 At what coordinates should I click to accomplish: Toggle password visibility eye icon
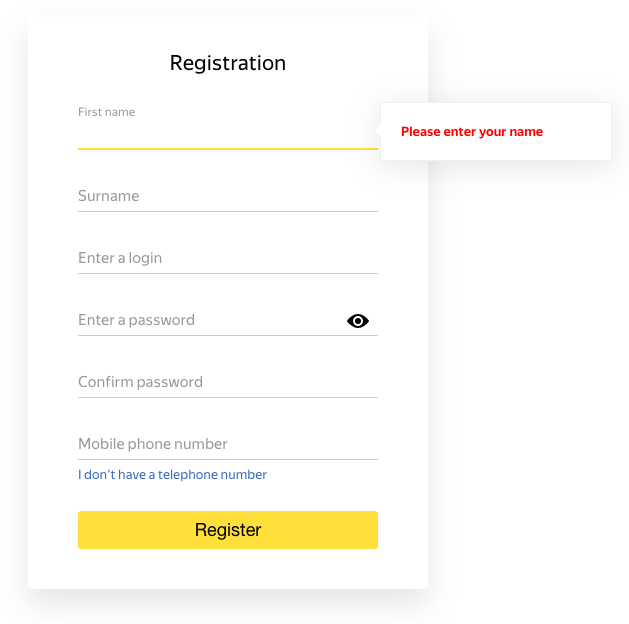[x=357, y=321]
